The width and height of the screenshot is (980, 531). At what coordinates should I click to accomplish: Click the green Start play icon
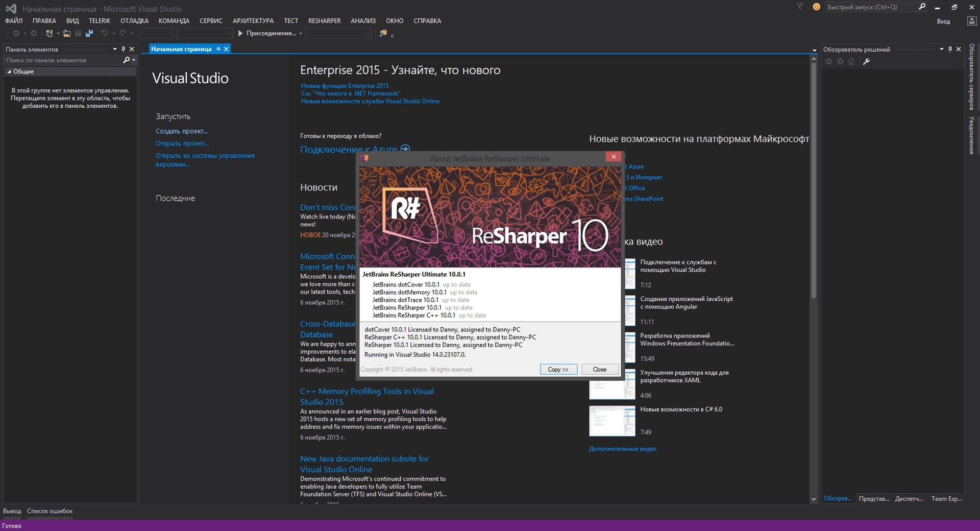(240, 33)
